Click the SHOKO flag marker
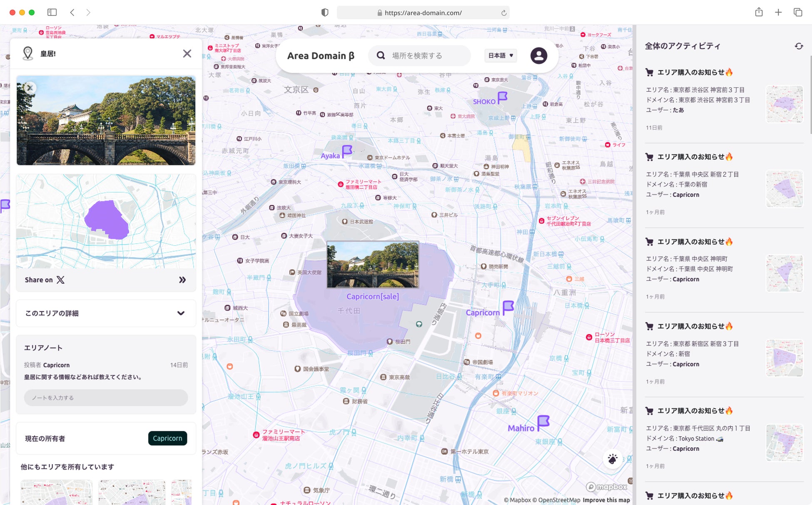Screen dimensions: 812x505 click(x=502, y=97)
